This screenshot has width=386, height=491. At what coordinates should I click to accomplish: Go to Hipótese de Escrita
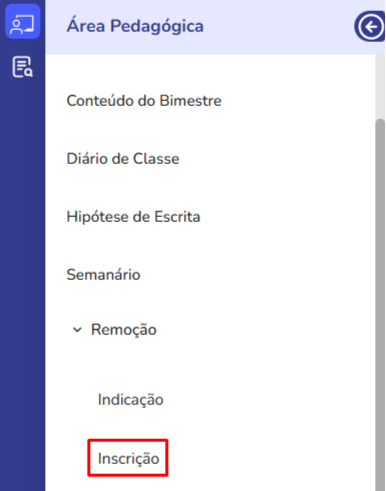pos(133,217)
